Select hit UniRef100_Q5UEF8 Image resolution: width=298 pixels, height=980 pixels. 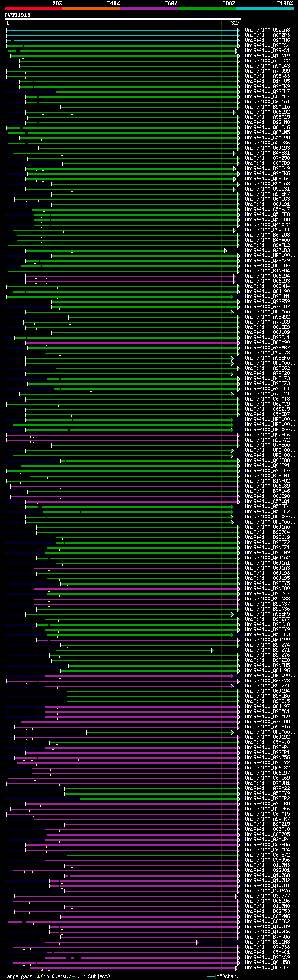267,215
